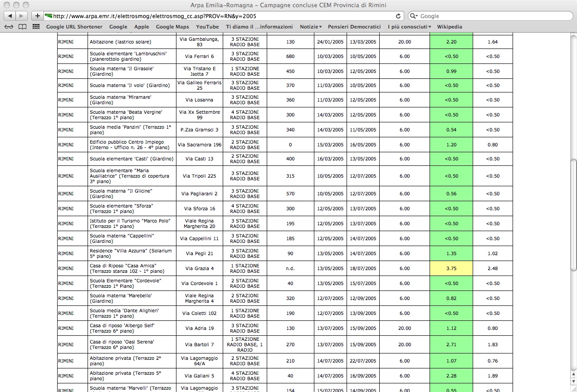This screenshot has height=392, width=577.
Task: Click the 'Via Adria 19' address cell
Action: (200, 328)
